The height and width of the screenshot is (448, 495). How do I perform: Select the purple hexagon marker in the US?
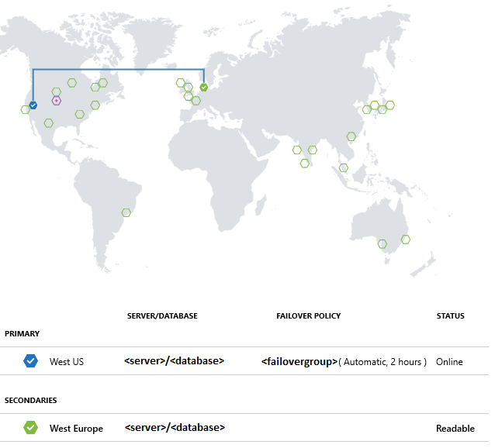tap(56, 100)
